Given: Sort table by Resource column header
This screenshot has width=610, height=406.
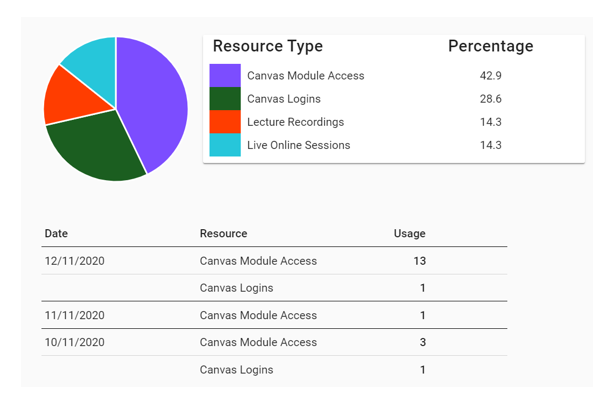Looking at the screenshot, I should [x=223, y=234].
